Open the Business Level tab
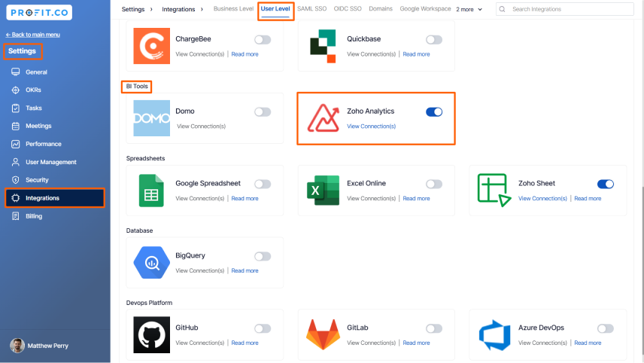This screenshot has height=363, width=644. coord(233,8)
